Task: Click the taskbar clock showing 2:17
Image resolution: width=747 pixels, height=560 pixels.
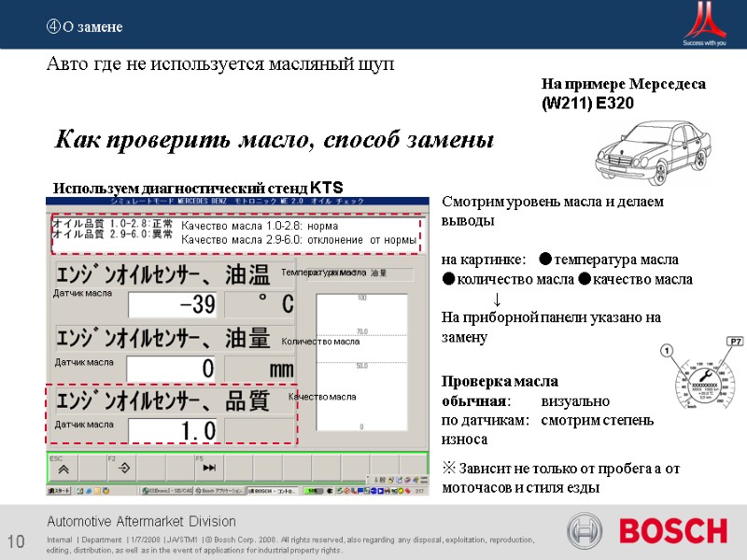Action: (x=419, y=491)
